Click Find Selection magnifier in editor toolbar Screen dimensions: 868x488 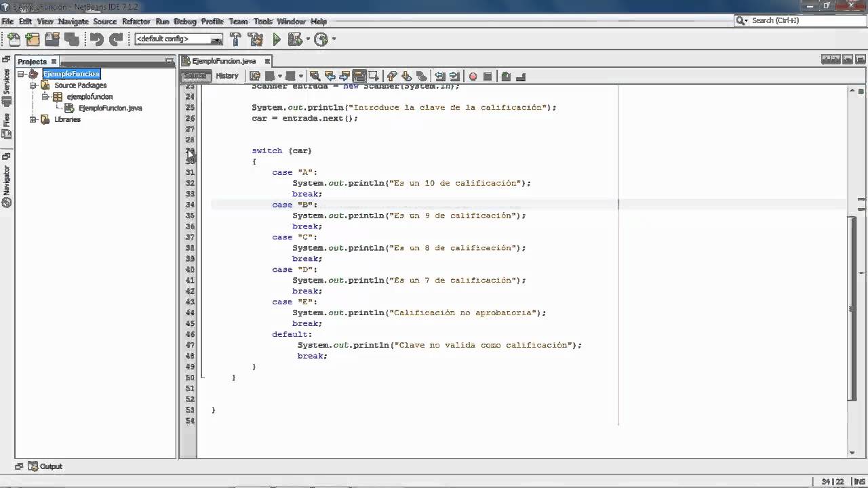(315, 76)
